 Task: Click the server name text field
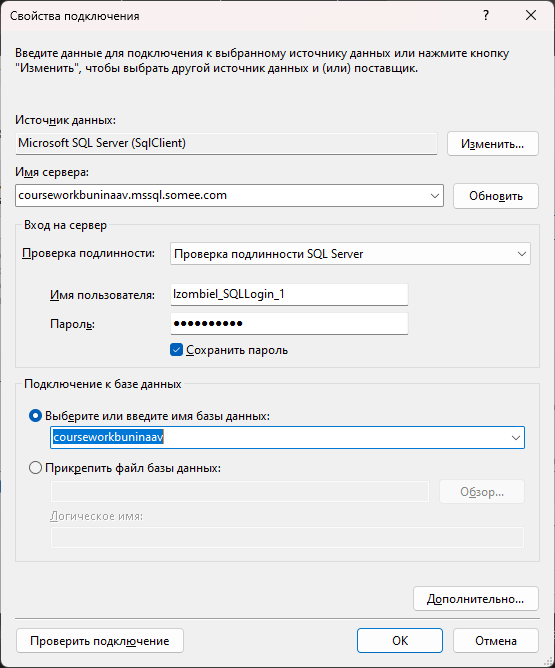[x=221, y=196]
